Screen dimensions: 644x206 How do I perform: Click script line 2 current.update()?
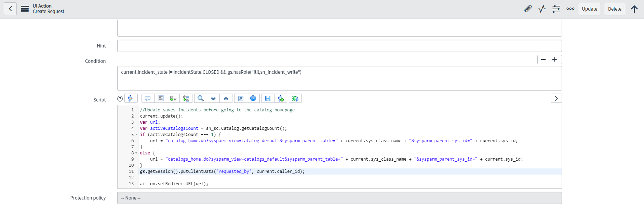tap(161, 116)
